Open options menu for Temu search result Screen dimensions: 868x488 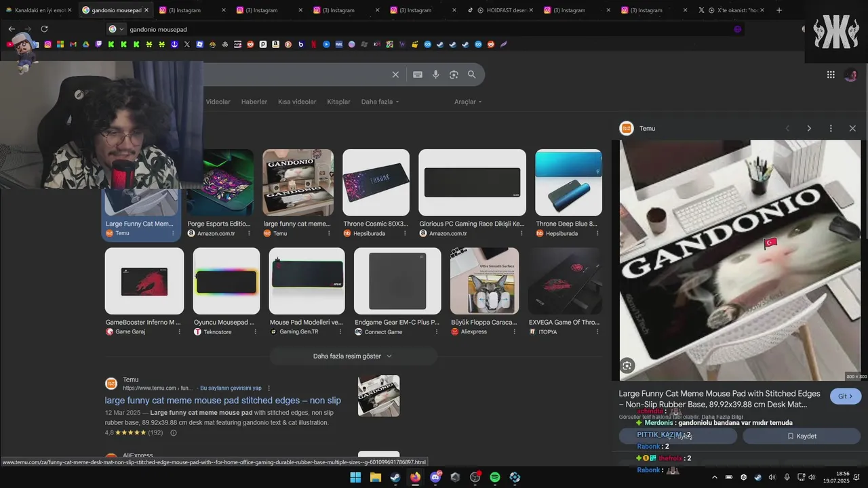pyautogui.click(x=269, y=388)
